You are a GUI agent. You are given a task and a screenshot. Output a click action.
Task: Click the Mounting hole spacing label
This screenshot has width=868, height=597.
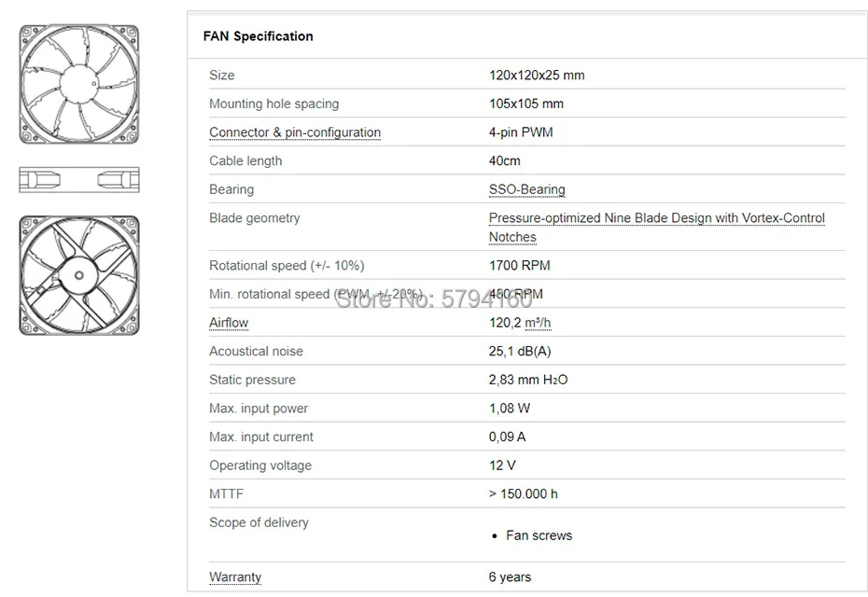[x=273, y=104]
